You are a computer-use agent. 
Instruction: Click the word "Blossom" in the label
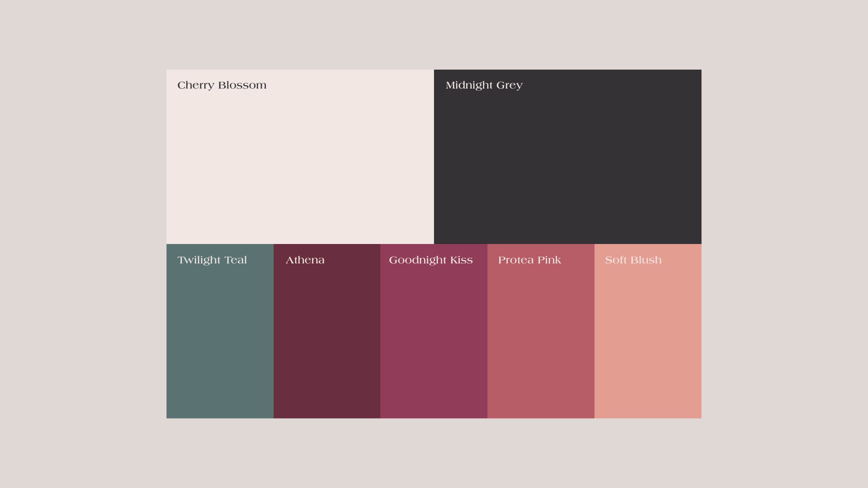[x=242, y=85]
